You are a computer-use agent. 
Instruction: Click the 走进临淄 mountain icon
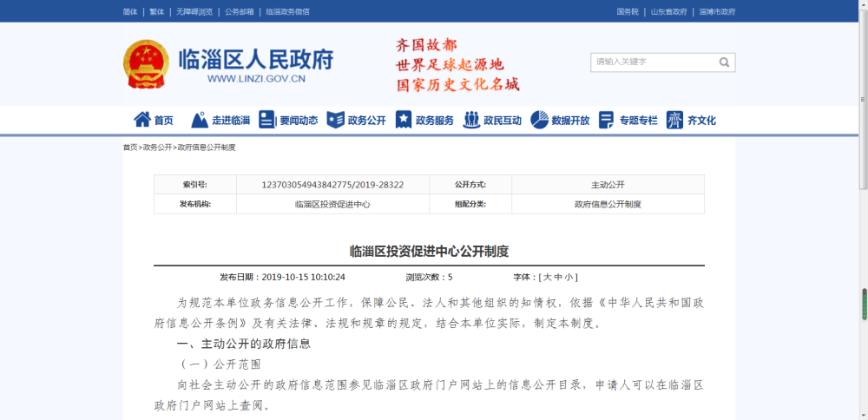200,120
